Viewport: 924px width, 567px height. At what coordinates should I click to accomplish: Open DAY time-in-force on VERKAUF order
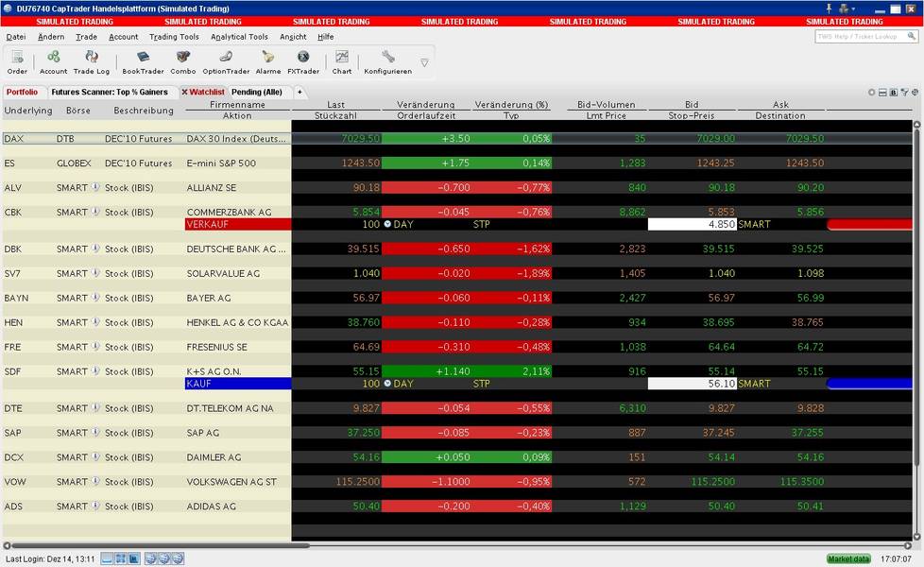pyautogui.click(x=403, y=224)
